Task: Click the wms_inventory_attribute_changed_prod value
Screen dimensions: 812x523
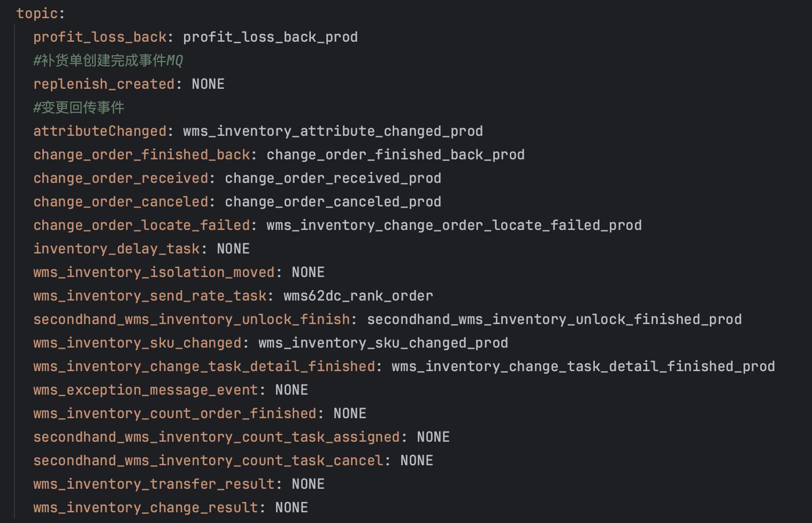Action: coord(333,131)
